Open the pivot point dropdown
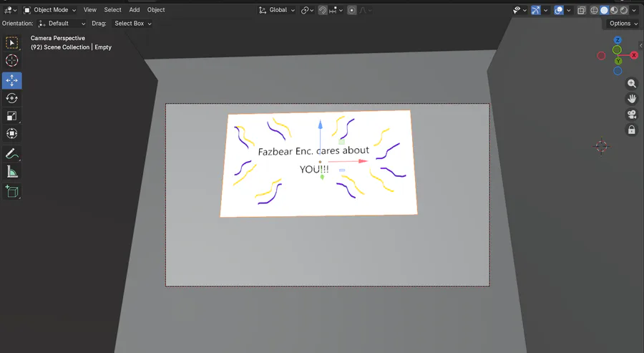Screen dimensions: 644x353 [x=307, y=10]
